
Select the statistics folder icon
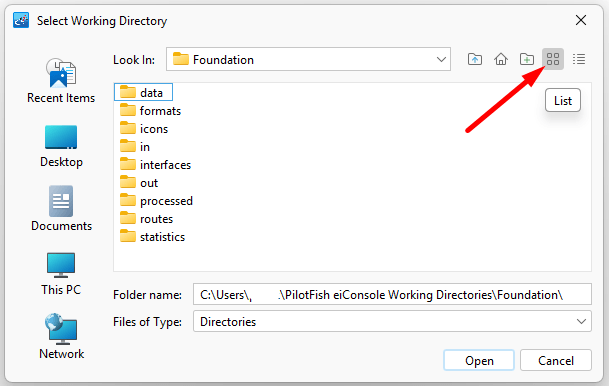click(127, 236)
